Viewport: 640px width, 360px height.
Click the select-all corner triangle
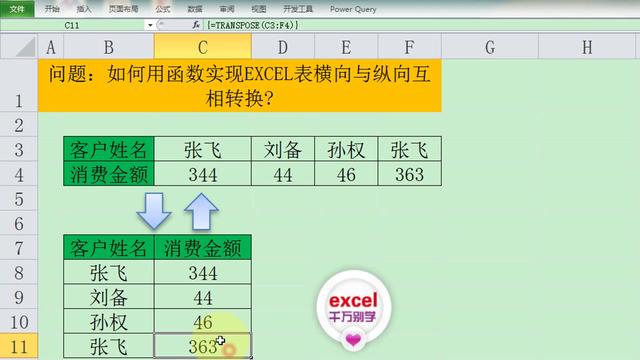[19, 47]
